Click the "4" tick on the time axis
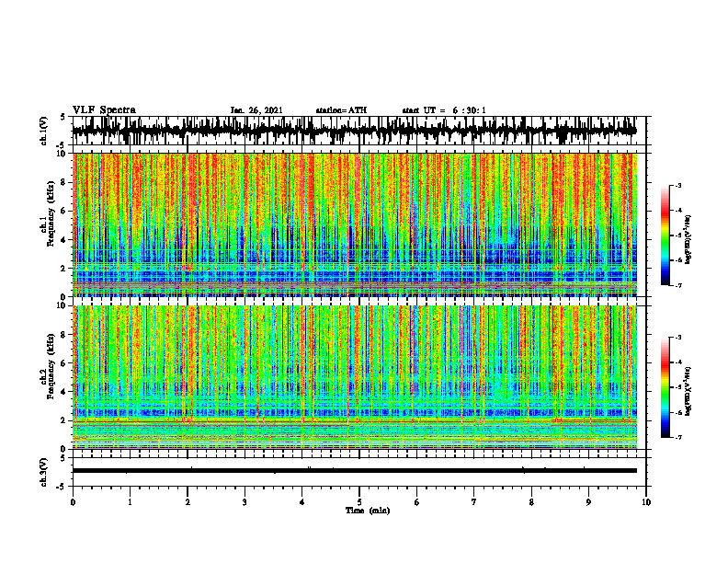 click(x=302, y=502)
